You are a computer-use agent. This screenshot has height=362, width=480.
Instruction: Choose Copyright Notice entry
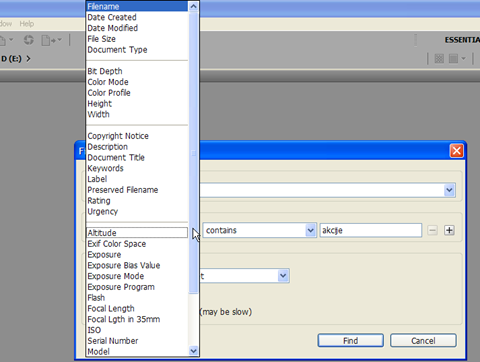click(x=137, y=136)
